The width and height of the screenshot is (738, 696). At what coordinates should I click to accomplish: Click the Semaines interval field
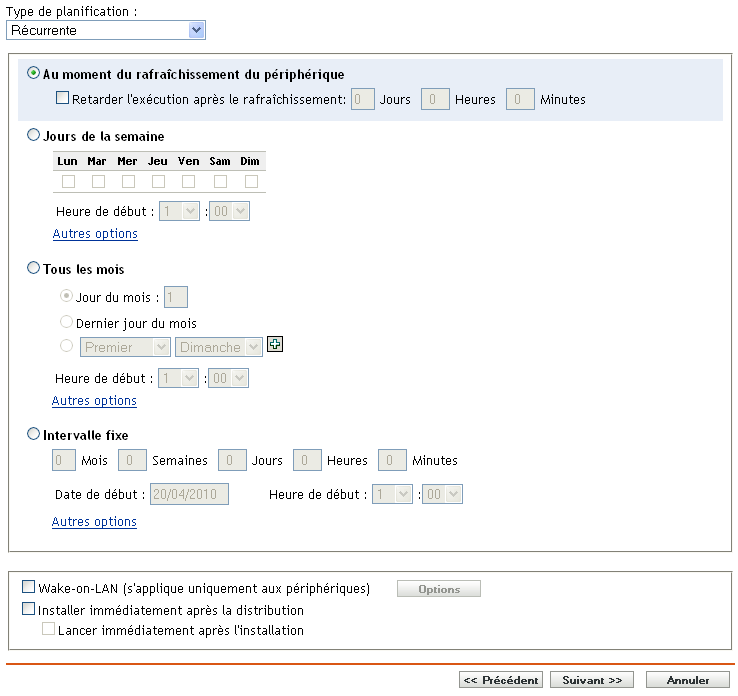tap(132, 460)
